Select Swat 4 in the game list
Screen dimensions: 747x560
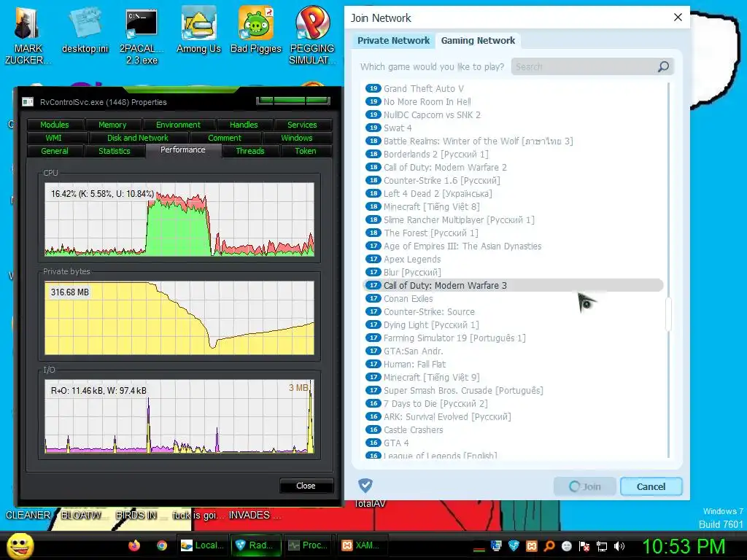tap(513, 128)
